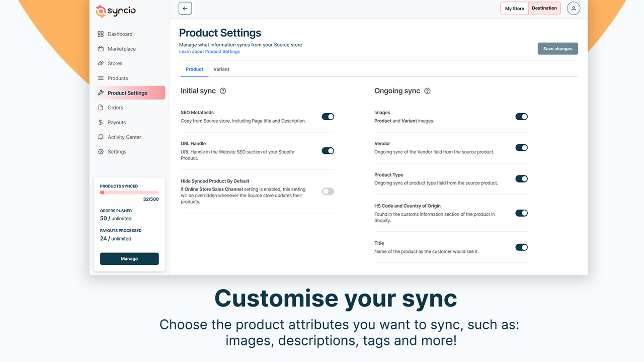This screenshot has width=644, height=362.
Task: Switch to the Variant tab
Action: point(221,69)
